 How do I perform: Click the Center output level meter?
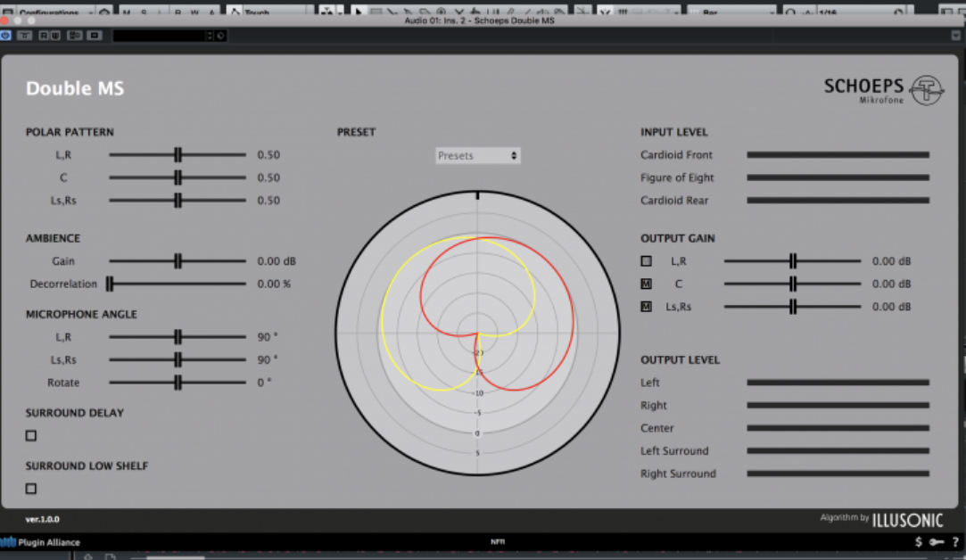838,428
